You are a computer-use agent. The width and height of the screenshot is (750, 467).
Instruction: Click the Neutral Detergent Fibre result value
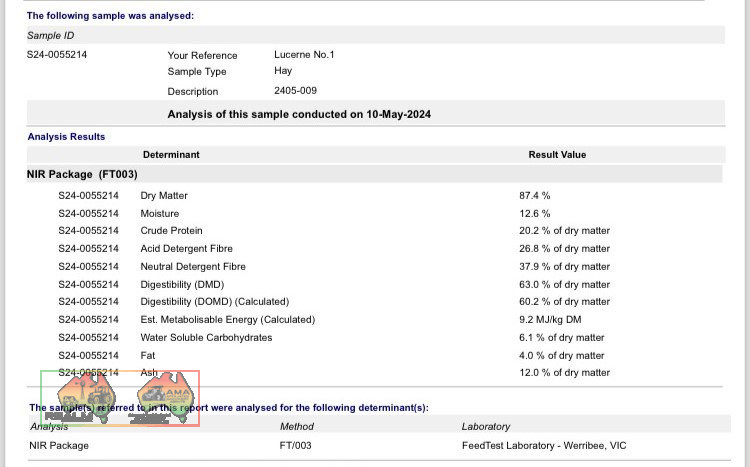point(573,267)
